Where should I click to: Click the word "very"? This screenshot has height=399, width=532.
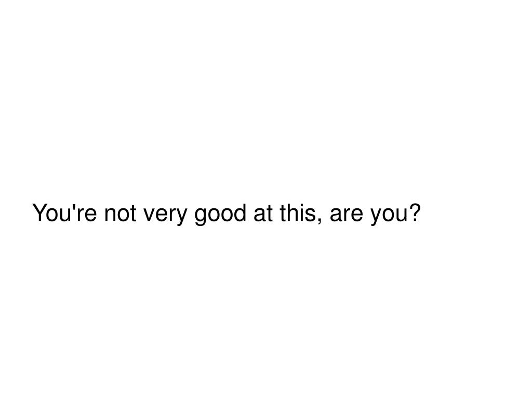[x=165, y=216]
